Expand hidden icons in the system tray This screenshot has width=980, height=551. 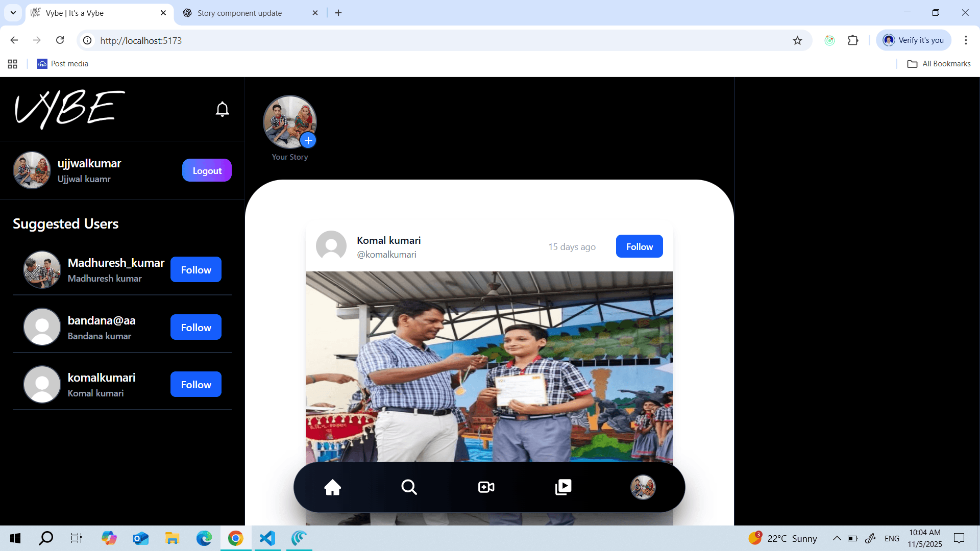pyautogui.click(x=836, y=538)
